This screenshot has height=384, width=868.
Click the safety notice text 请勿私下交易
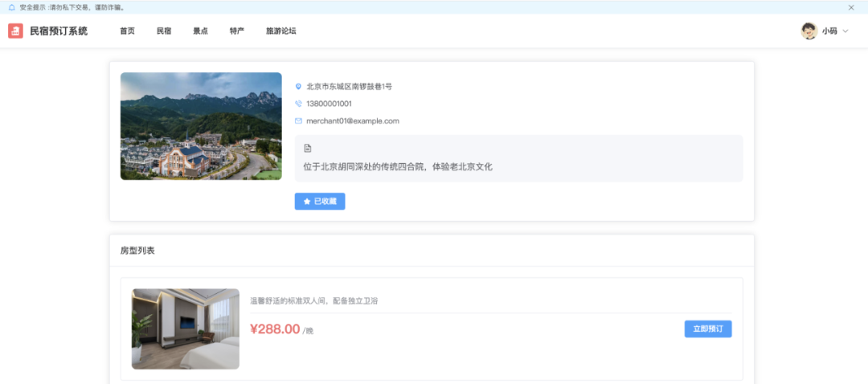tap(72, 8)
